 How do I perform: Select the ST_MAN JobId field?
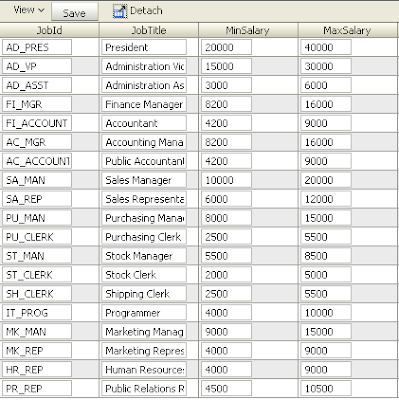point(37,256)
